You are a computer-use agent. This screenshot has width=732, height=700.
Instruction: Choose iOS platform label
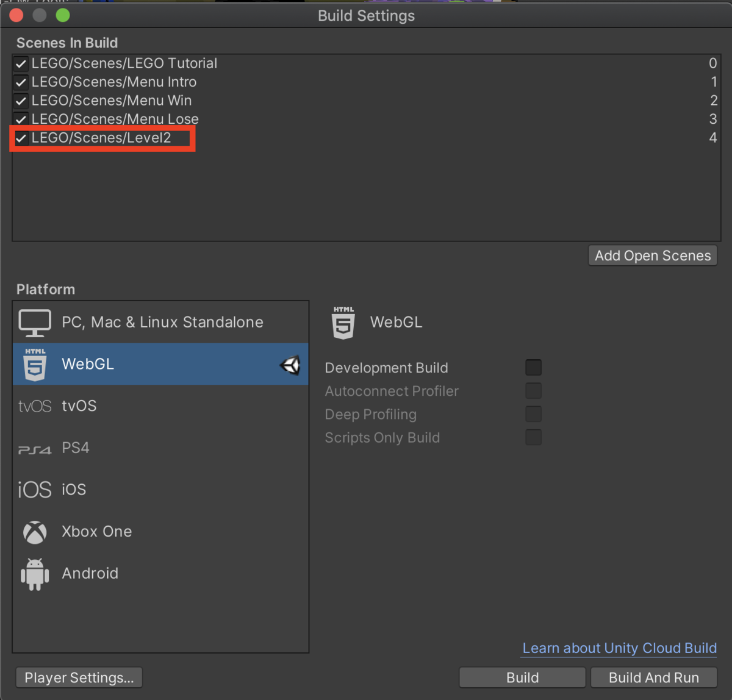coord(74,490)
